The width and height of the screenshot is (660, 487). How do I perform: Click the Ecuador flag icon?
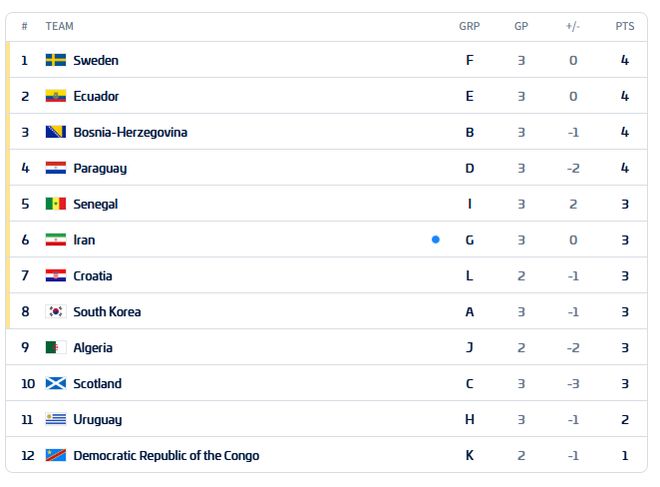56,96
